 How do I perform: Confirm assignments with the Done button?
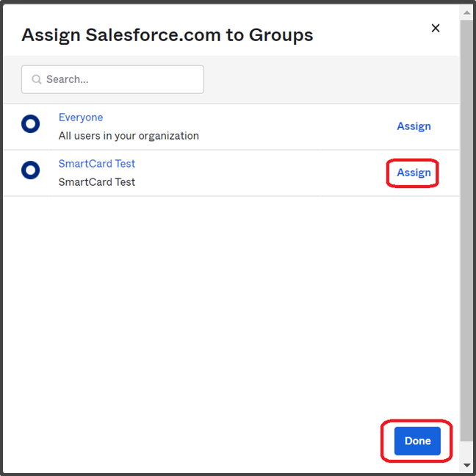tap(417, 441)
